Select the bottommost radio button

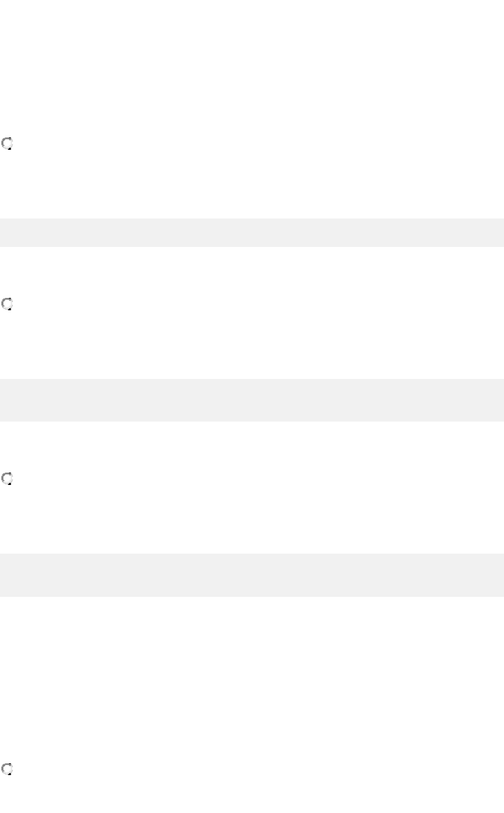click(7, 769)
